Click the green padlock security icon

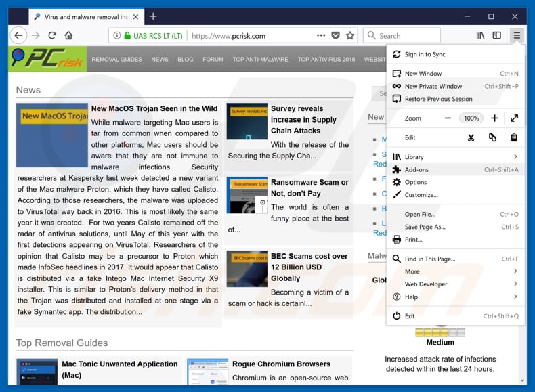[127, 35]
